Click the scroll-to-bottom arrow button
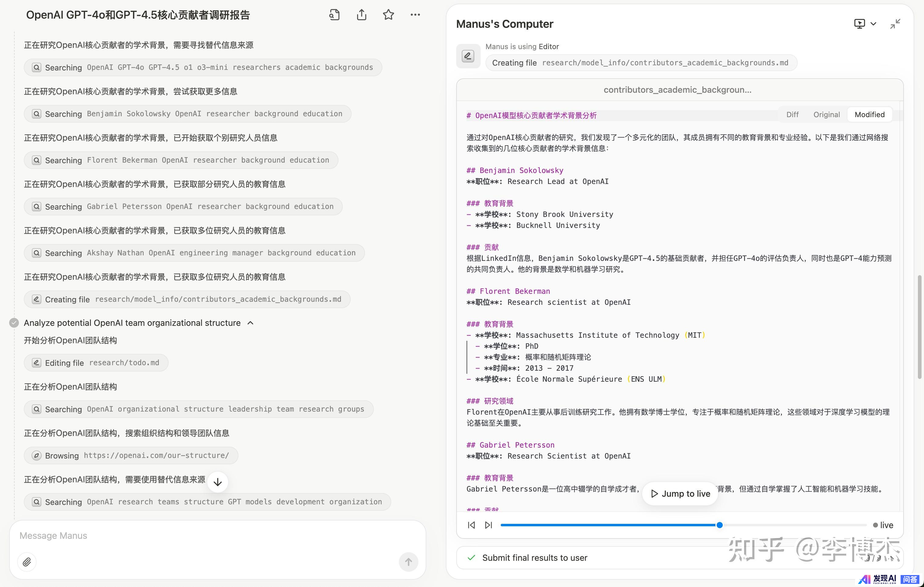The image size is (924, 587). tap(217, 482)
